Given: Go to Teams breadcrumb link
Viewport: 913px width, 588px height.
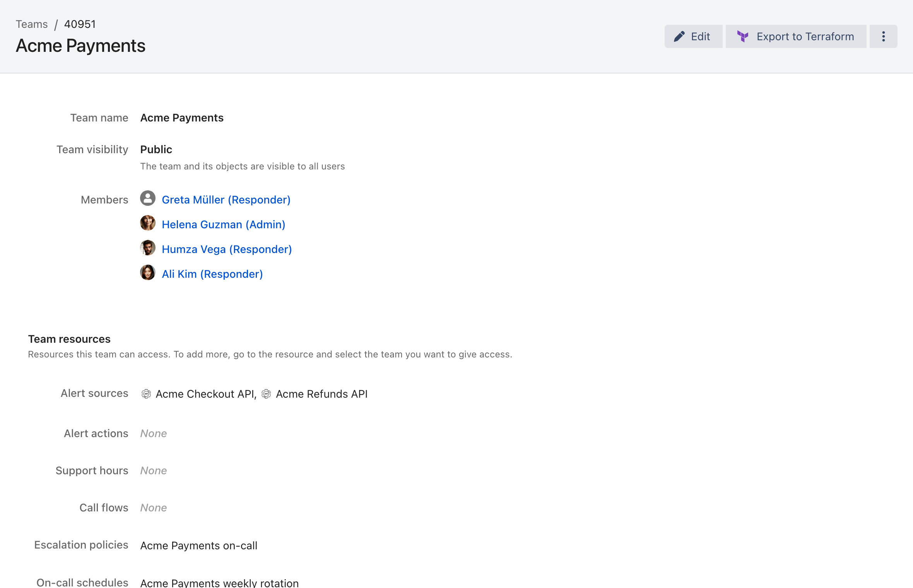Looking at the screenshot, I should tap(32, 24).
